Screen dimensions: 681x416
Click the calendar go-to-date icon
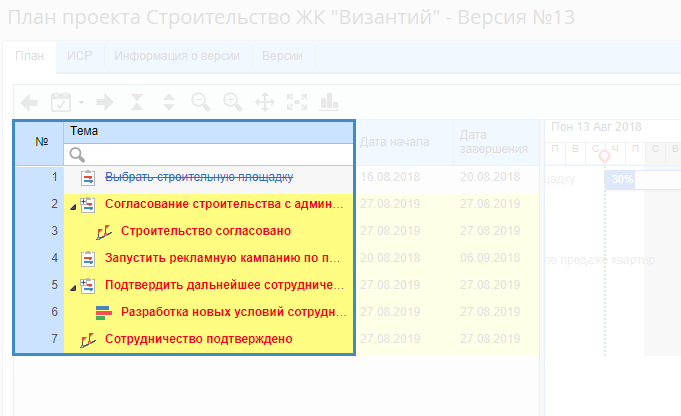[61, 102]
